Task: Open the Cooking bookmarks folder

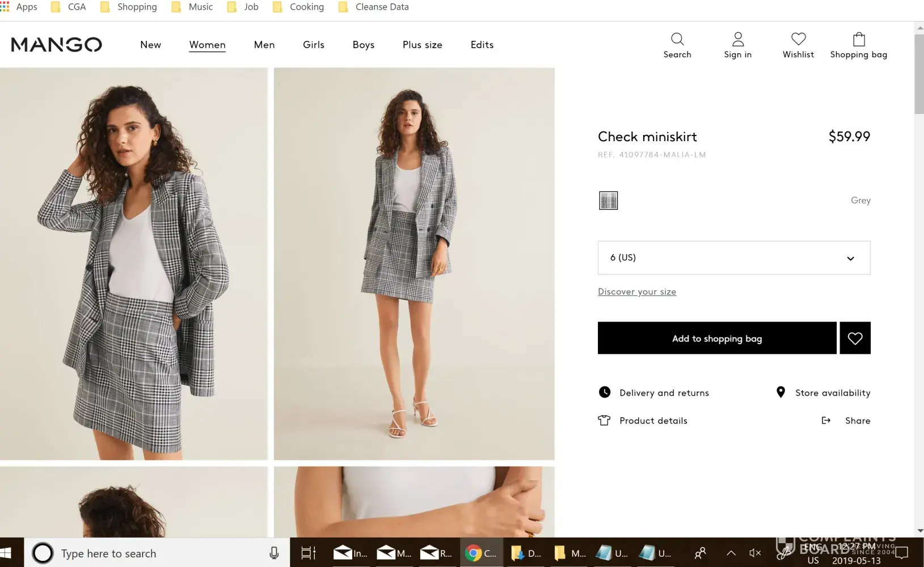Action: pyautogui.click(x=298, y=7)
